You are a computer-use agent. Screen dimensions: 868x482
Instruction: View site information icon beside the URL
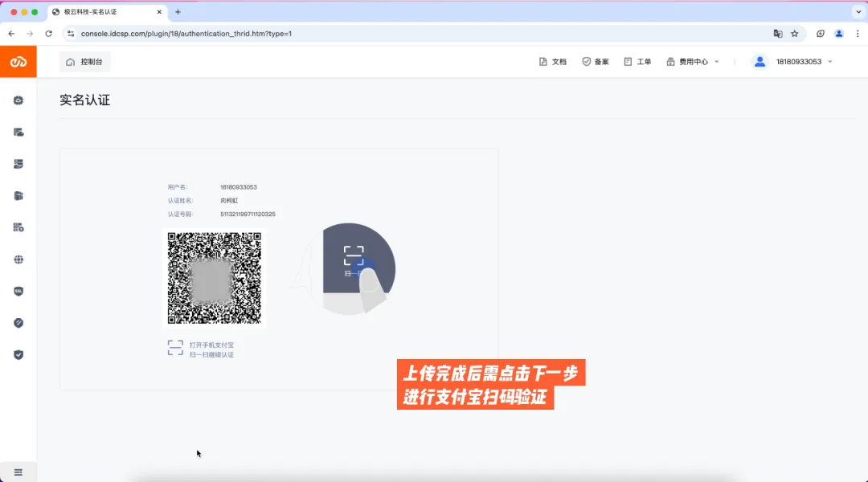(x=70, y=34)
